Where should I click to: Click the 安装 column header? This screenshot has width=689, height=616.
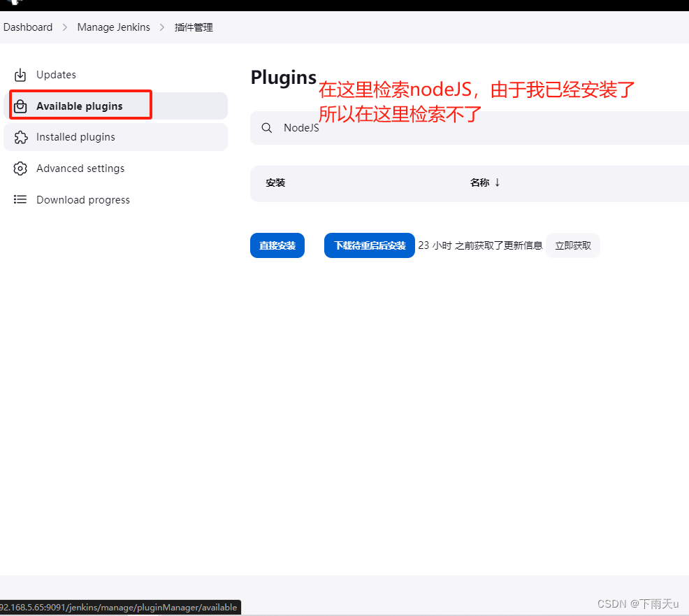coord(275,183)
